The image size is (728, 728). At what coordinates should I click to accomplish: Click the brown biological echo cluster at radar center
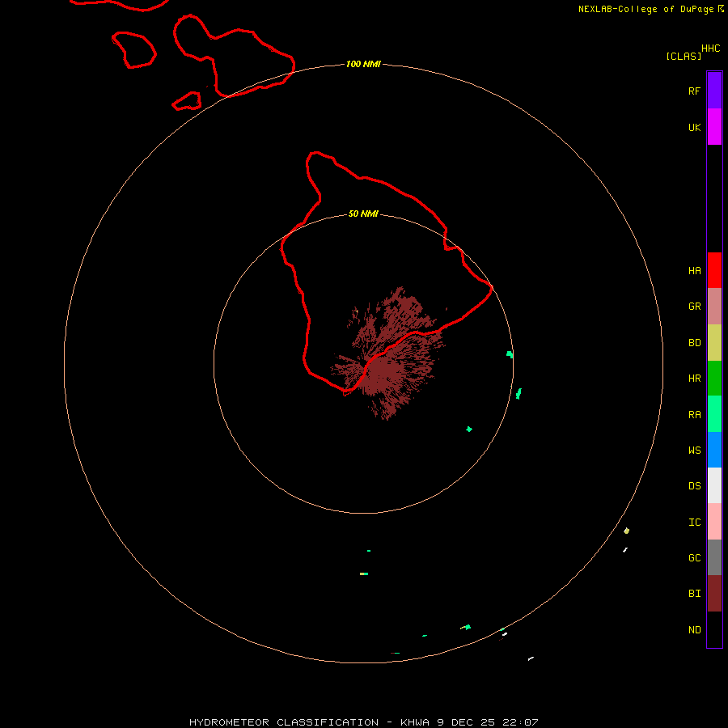coord(387,355)
